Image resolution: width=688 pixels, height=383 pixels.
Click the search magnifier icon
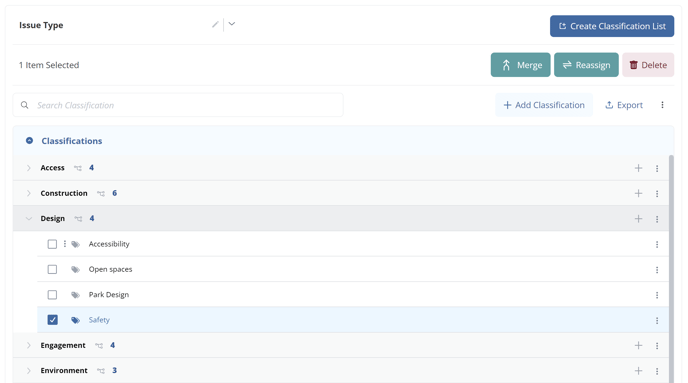click(x=25, y=105)
